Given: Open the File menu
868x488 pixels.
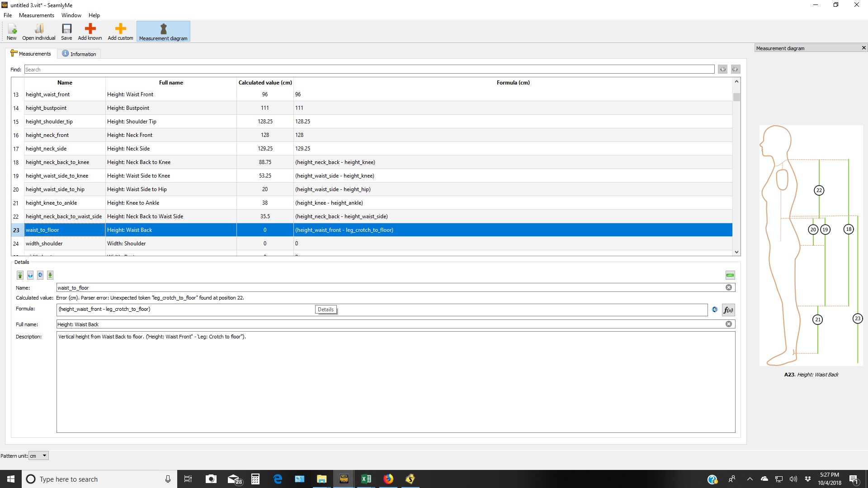Looking at the screenshot, I should (x=8, y=15).
